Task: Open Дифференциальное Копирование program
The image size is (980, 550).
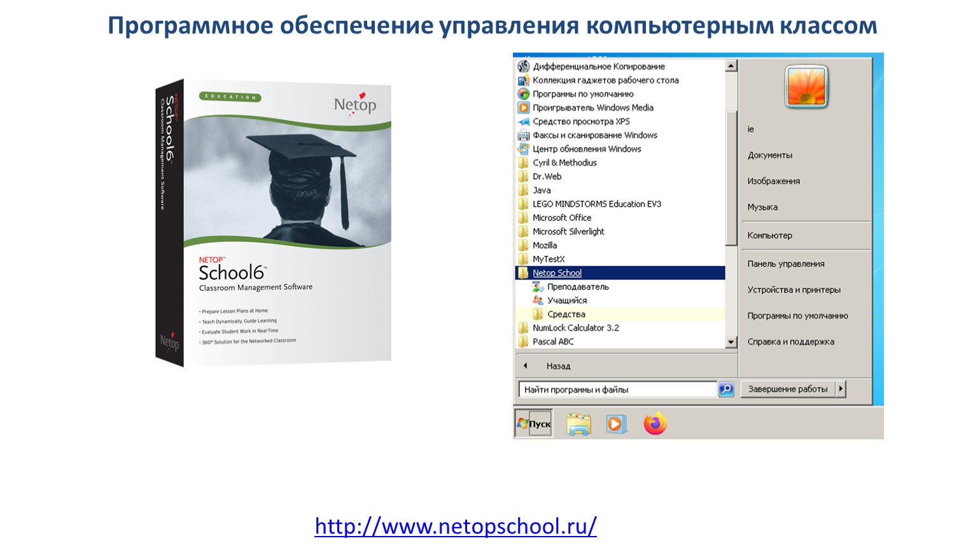Action: [x=598, y=66]
